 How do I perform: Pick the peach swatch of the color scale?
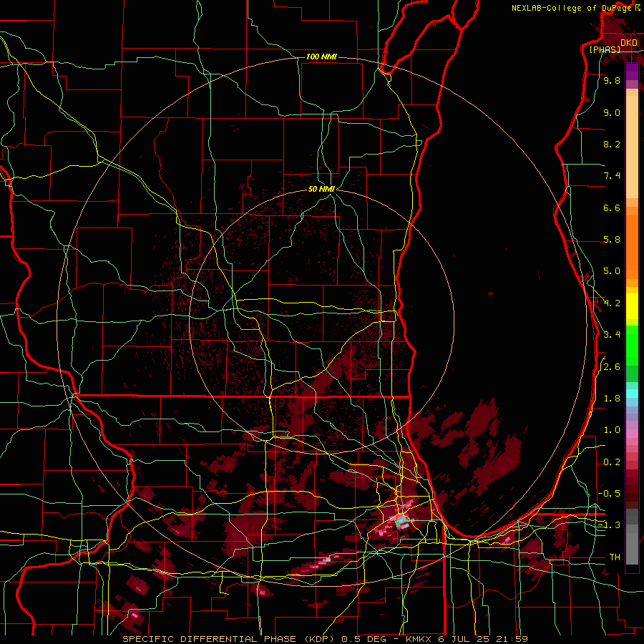[632, 148]
